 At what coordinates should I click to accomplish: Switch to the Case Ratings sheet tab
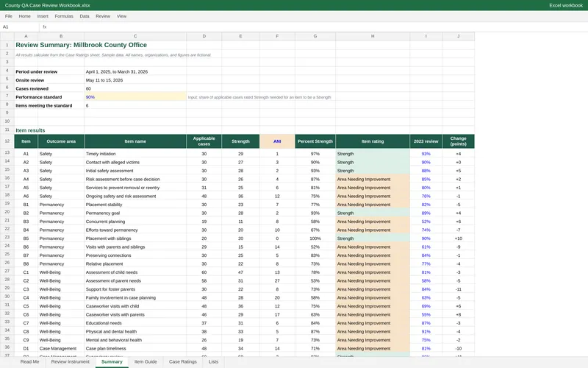click(x=182, y=361)
